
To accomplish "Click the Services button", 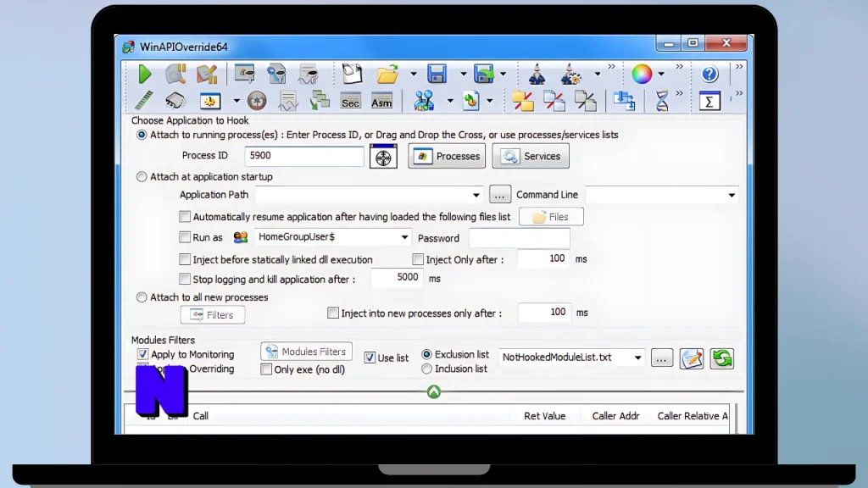I will pyautogui.click(x=531, y=156).
